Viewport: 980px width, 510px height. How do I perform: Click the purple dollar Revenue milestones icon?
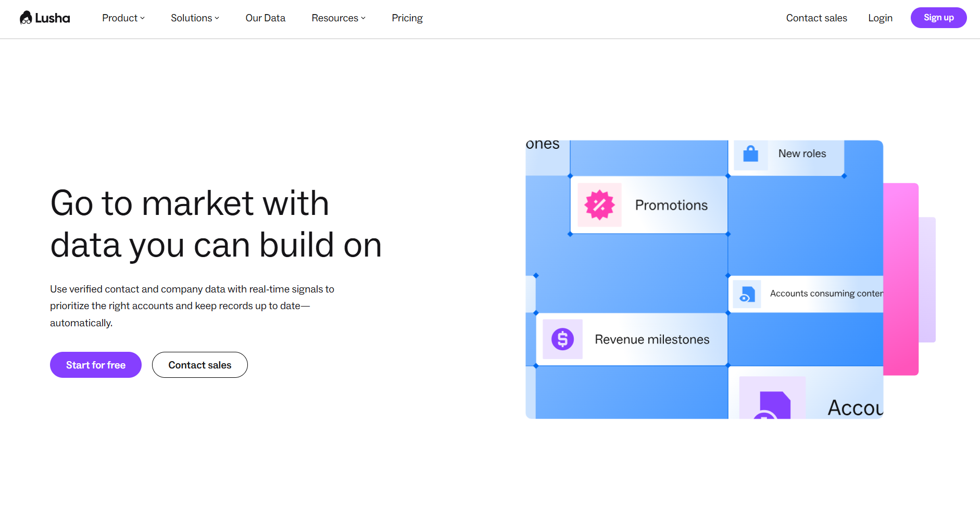tap(562, 339)
